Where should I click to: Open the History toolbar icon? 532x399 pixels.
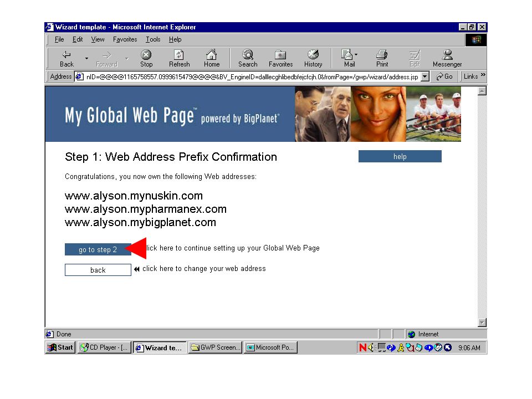click(x=313, y=54)
